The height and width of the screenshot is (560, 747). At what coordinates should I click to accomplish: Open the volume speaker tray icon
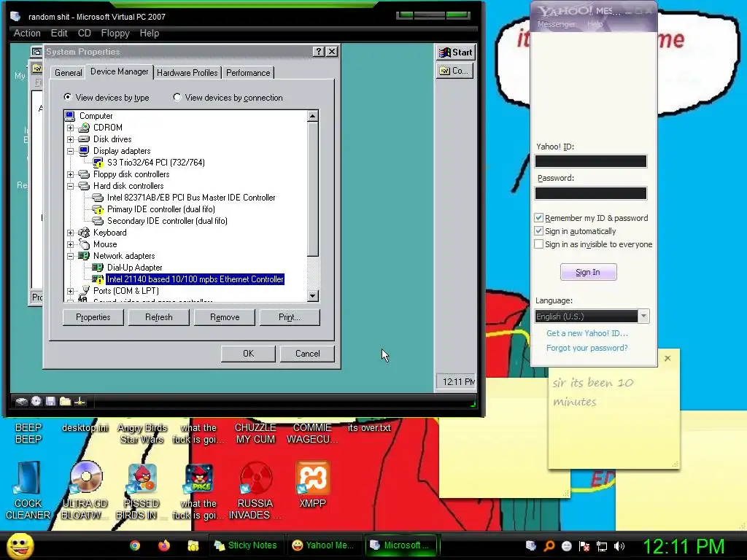619,545
